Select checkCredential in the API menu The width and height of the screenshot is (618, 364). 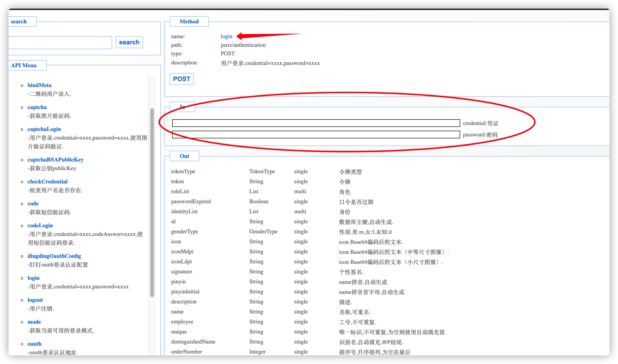47,182
